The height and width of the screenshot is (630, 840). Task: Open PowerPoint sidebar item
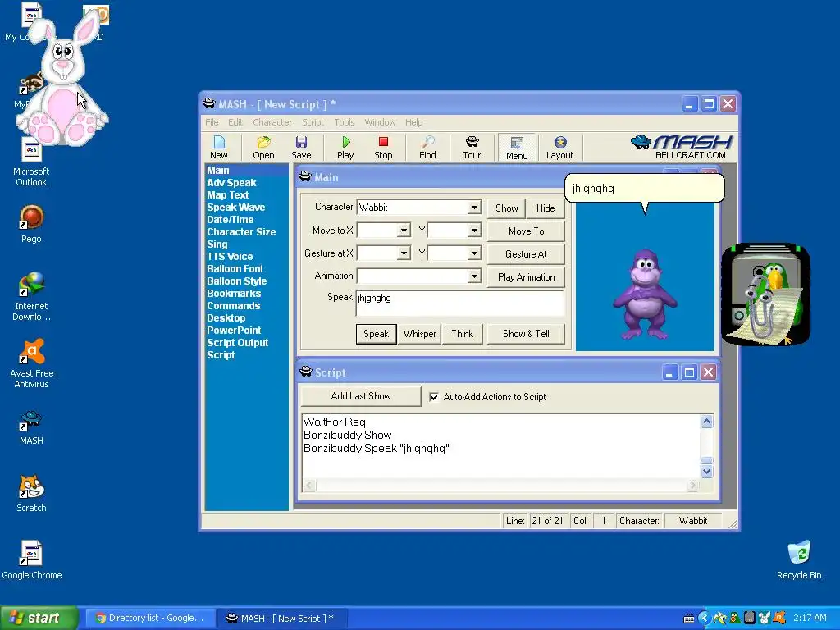(x=234, y=331)
